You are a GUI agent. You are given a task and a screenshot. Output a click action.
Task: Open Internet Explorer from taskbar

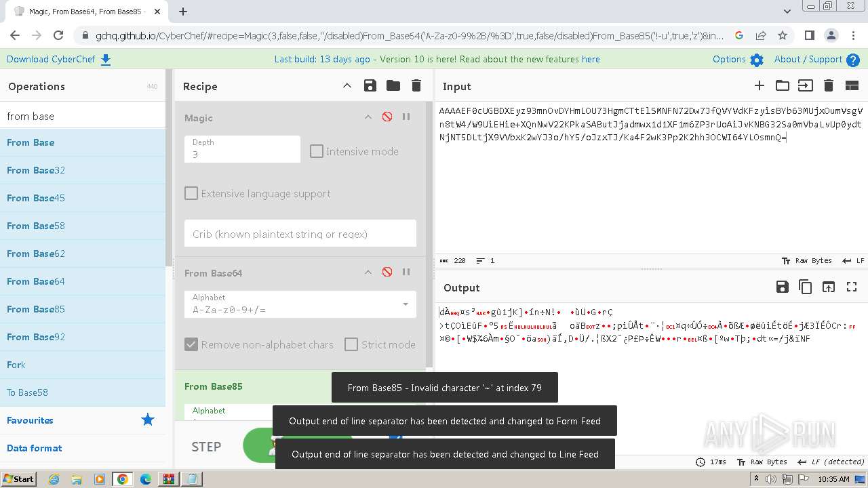click(x=54, y=479)
